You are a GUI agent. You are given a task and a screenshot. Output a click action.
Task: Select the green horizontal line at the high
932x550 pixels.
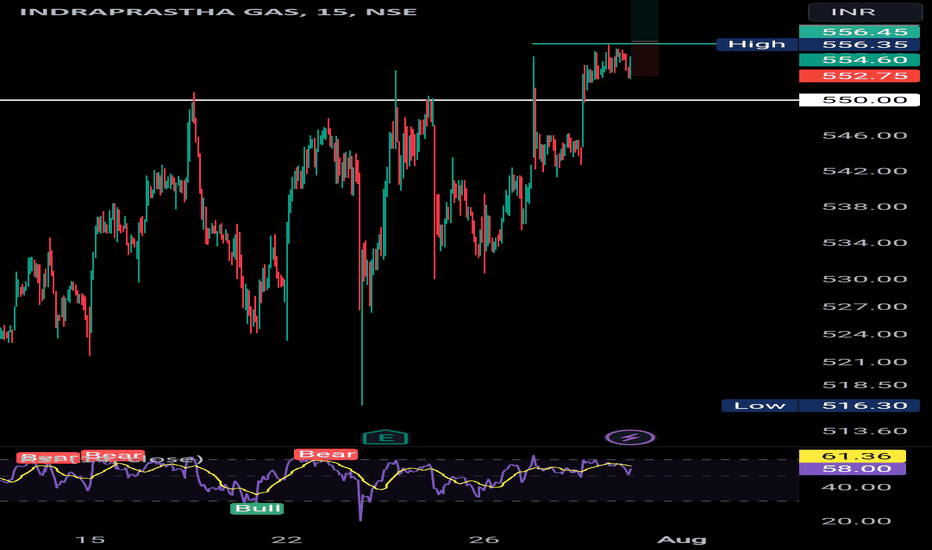click(624, 43)
